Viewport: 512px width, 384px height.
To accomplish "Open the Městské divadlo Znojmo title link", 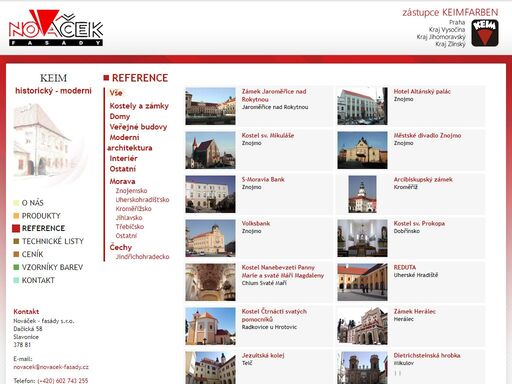I will (427, 135).
